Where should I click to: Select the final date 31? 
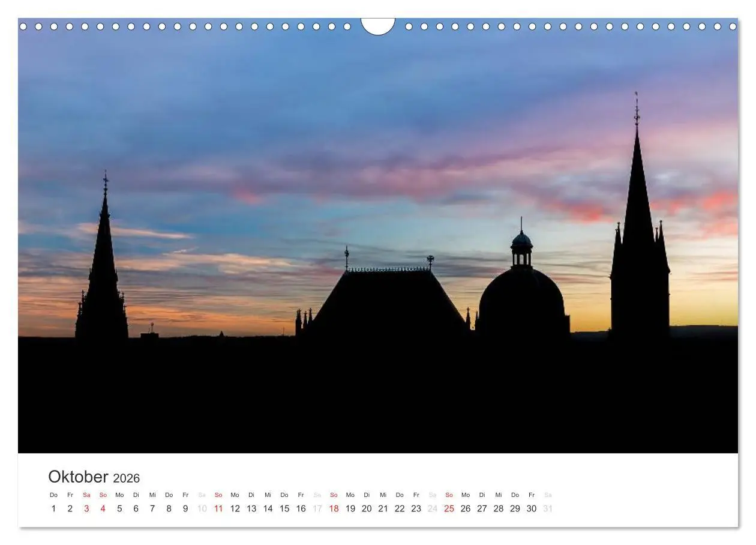548,508
